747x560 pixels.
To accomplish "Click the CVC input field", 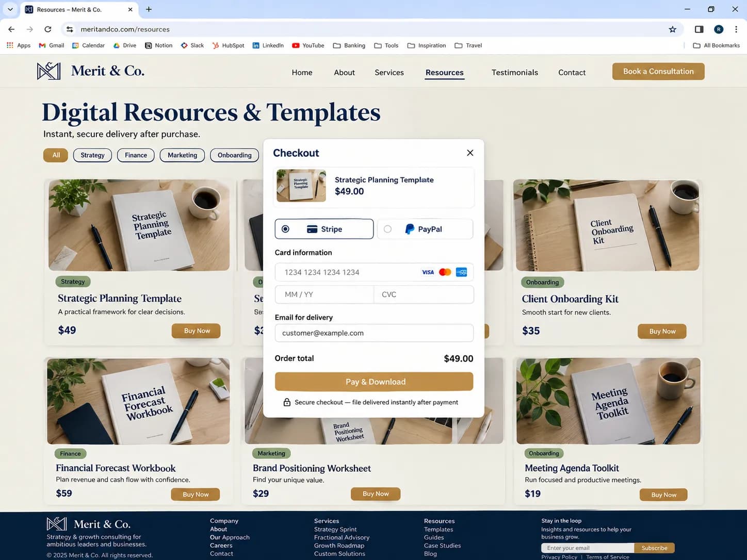I will [424, 294].
